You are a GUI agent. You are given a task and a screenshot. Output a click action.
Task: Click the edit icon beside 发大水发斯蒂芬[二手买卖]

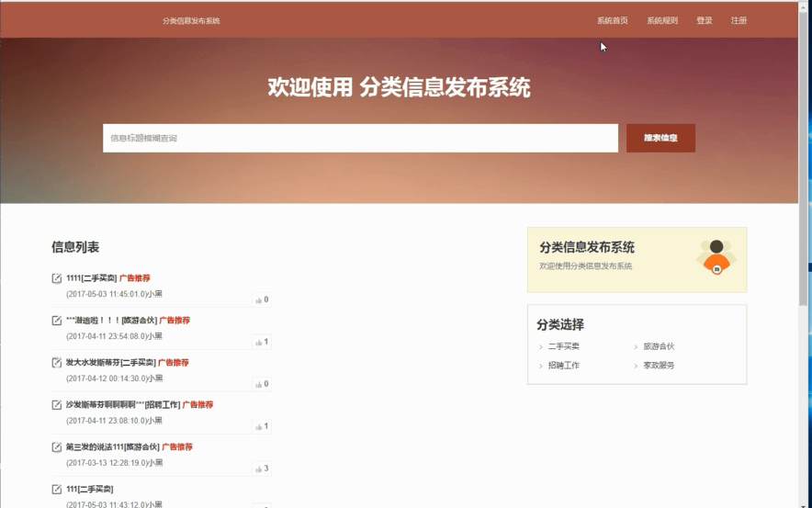point(57,363)
